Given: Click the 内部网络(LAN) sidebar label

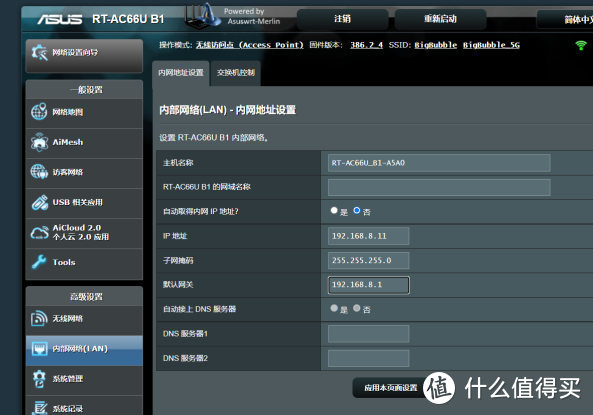Looking at the screenshot, I should pos(80,349).
